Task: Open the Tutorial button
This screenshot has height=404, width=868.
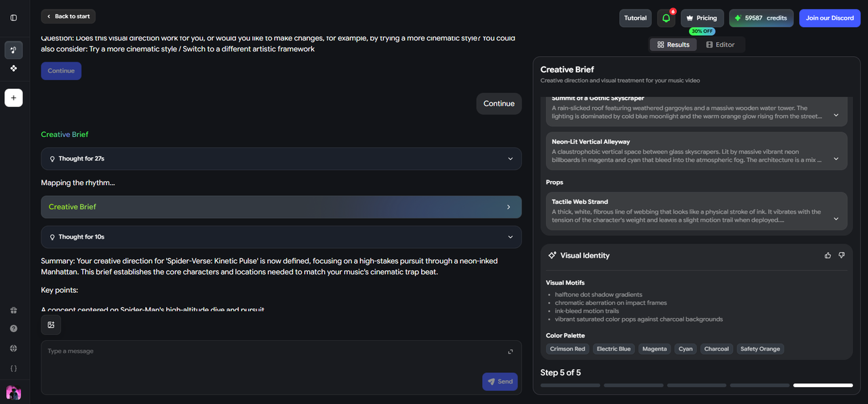Action: 635,18
